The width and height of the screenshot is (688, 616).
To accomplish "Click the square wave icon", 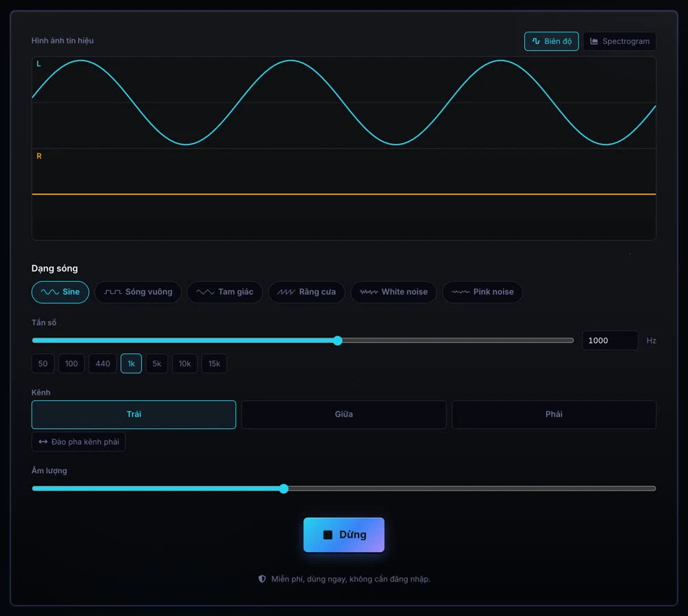I will 113,292.
